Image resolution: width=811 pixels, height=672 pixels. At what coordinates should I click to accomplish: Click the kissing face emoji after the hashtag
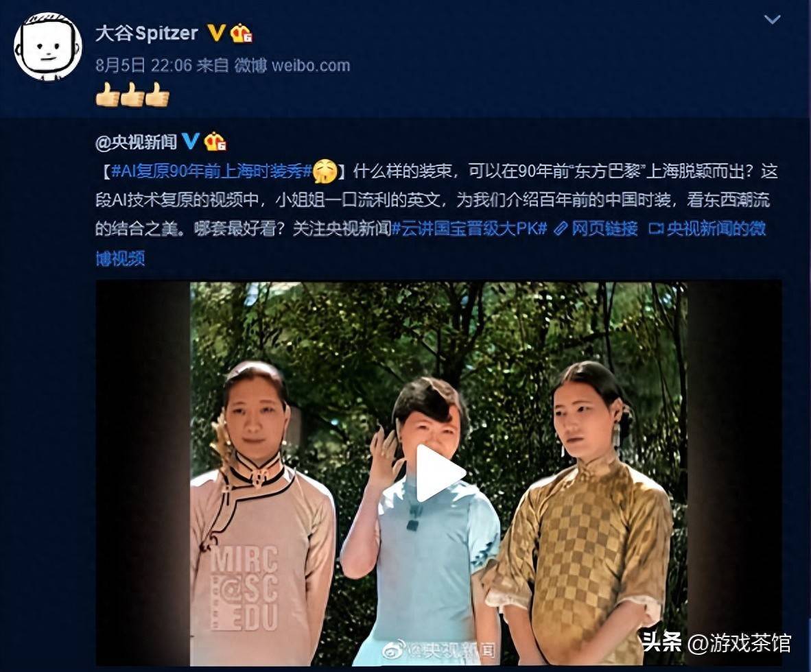click(x=325, y=171)
